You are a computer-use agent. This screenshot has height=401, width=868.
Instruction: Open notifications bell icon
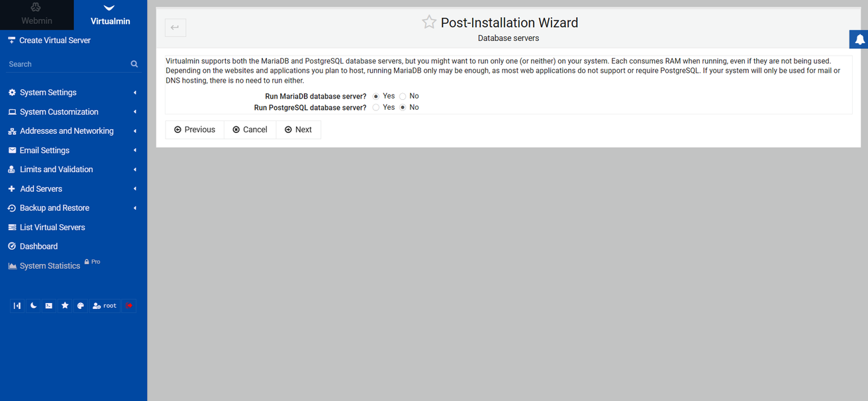pyautogui.click(x=859, y=40)
